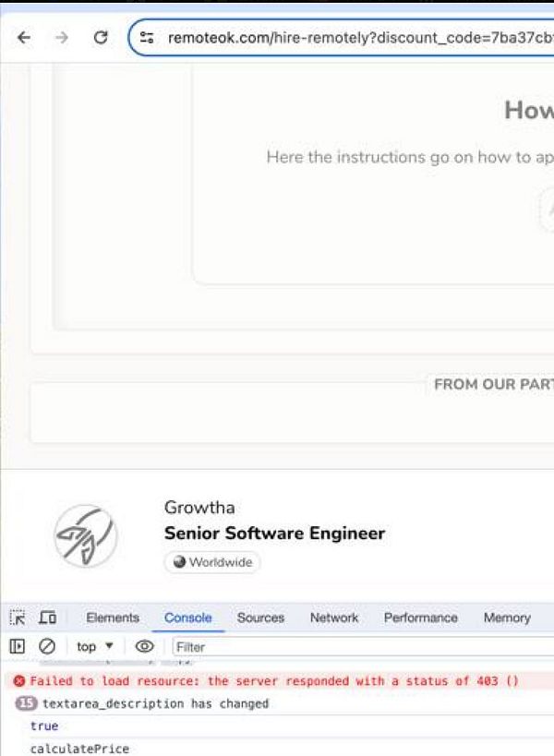Click the browser forward arrow
This screenshot has height=756, width=554.
(x=61, y=37)
